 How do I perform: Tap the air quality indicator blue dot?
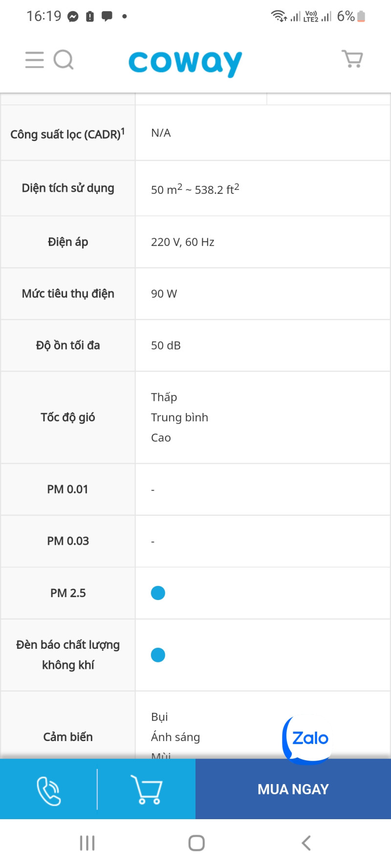coord(158,655)
